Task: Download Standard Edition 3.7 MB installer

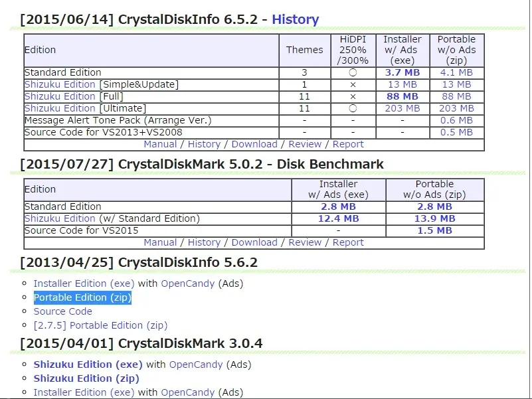Action: (x=402, y=72)
